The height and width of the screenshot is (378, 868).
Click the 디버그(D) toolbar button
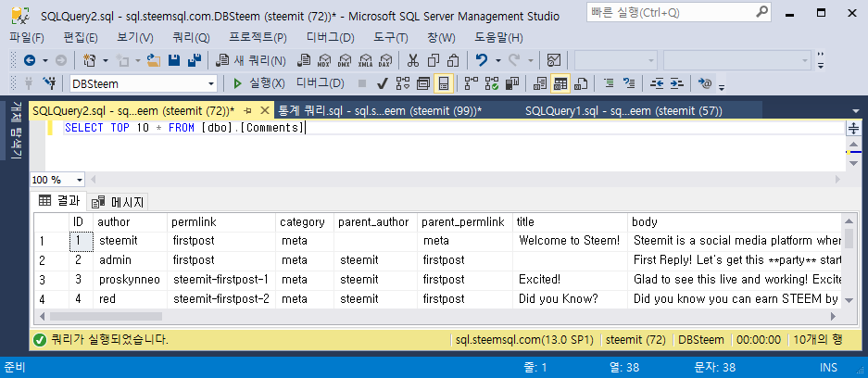point(320,83)
